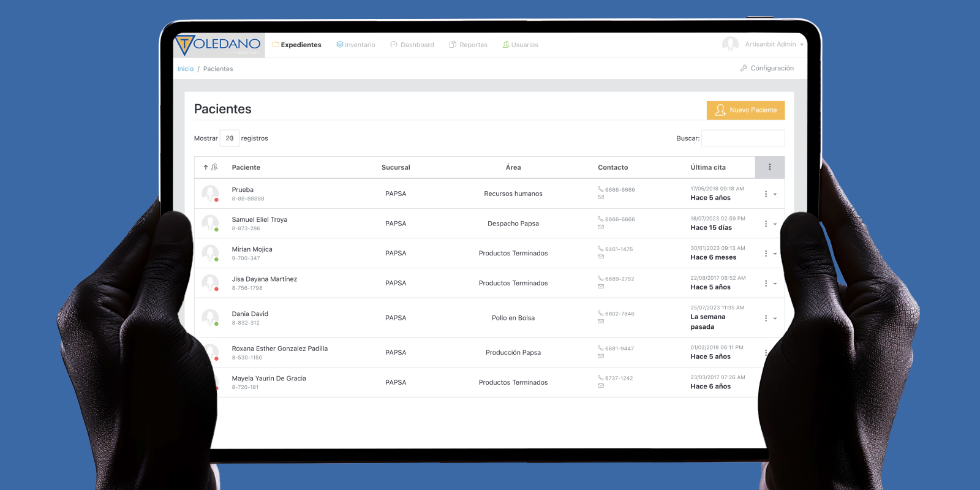
Task: Open the Inventario tab
Action: [x=356, y=45]
